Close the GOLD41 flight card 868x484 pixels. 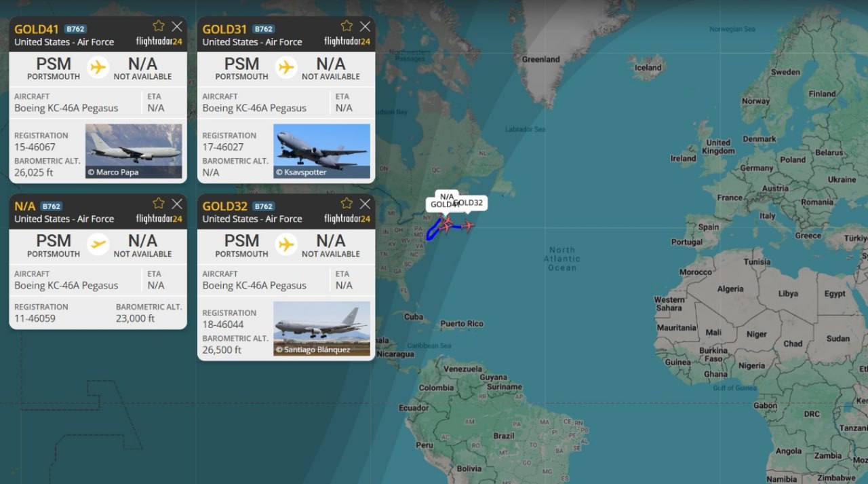click(177, 26)
